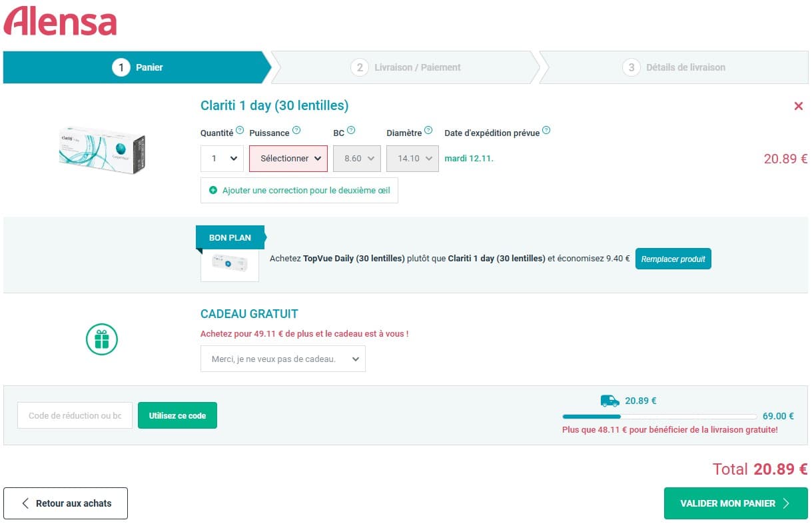The height and width of the screenshot is (524, 812).
Task: Click help icon for Date d'expédition prévue
Action: (x=546, y=131)
